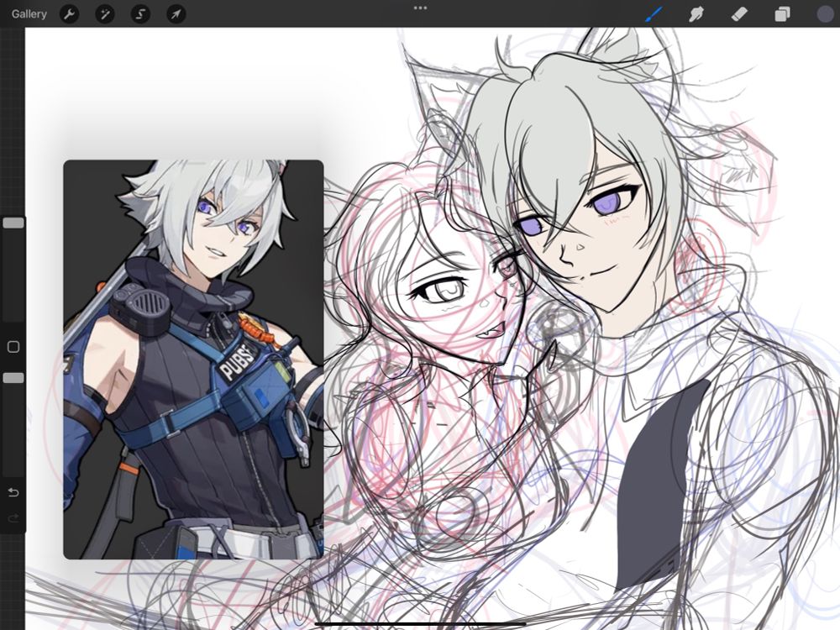
Task: Open the active color picker circle
Action: pos(825,14)
